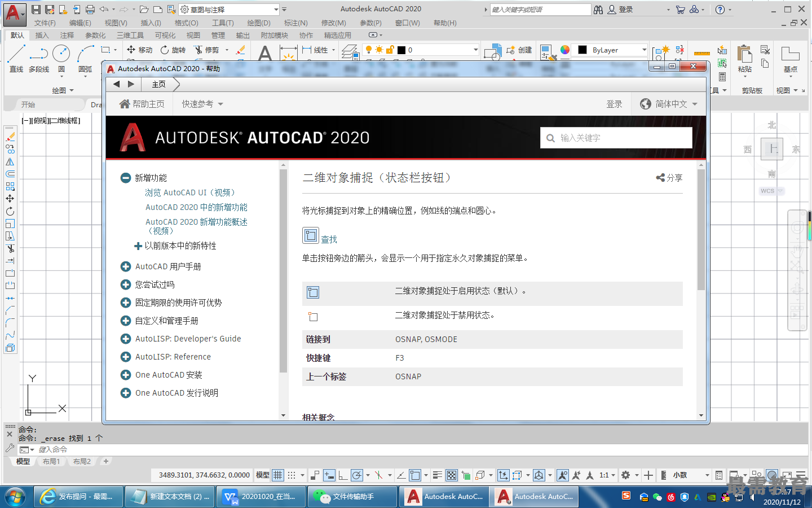Click the Open folder icon in top toolbar
812x508 pixels.
point(144,10)
